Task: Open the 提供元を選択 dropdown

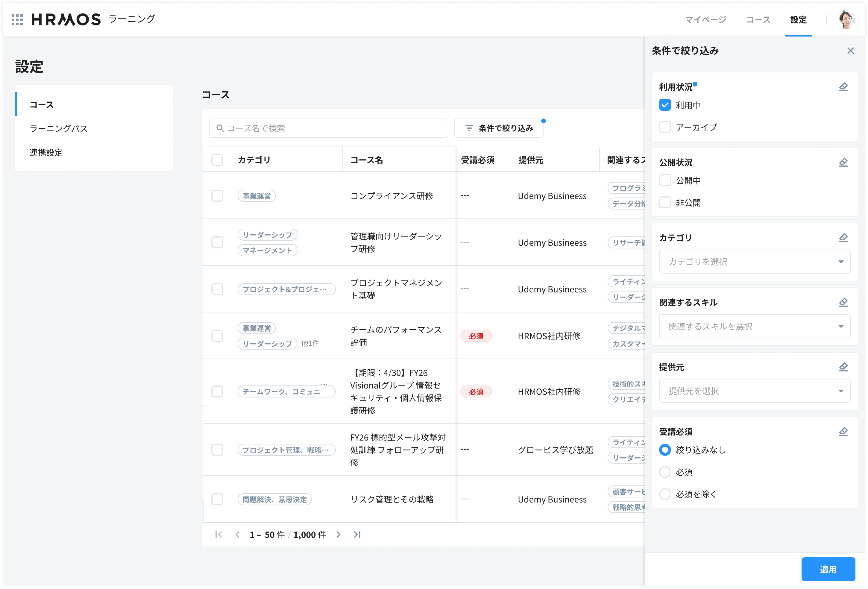Action: 755,391
